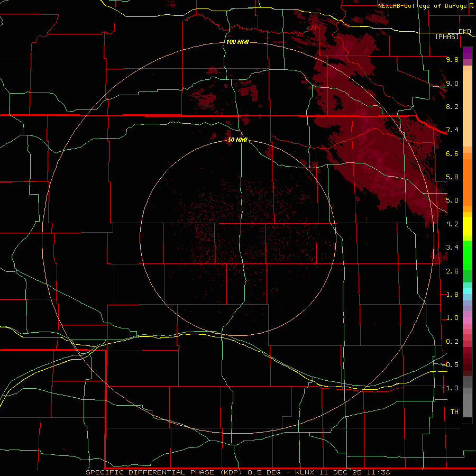
Task: Click the 1.8 scale value
Action: (452, 295)
